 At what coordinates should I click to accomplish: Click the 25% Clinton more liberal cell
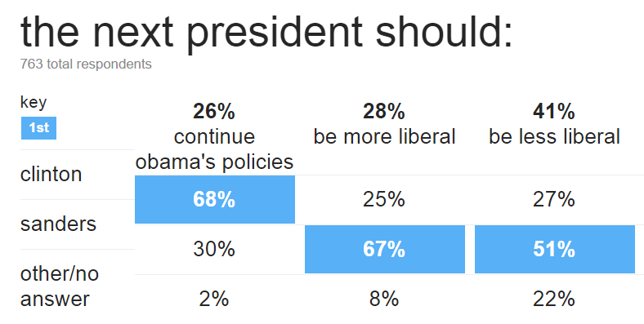pyautogui.click(x=384, y=199)
